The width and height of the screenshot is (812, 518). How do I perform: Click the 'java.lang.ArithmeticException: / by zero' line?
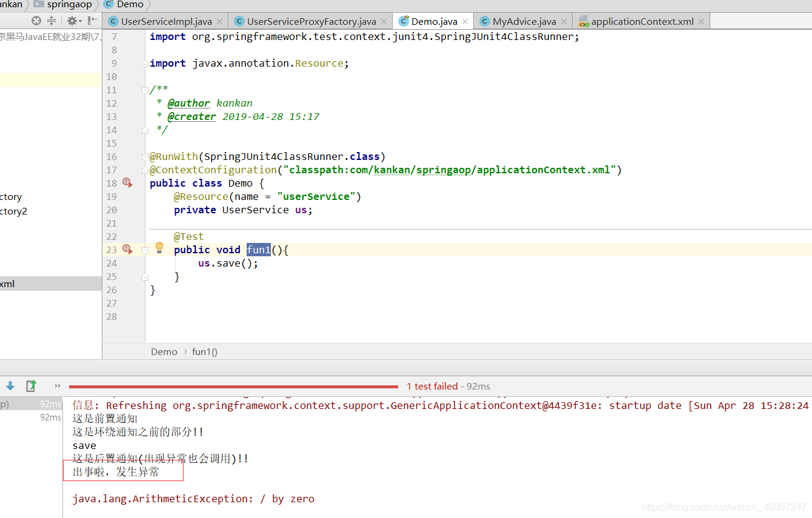point(193,499)
